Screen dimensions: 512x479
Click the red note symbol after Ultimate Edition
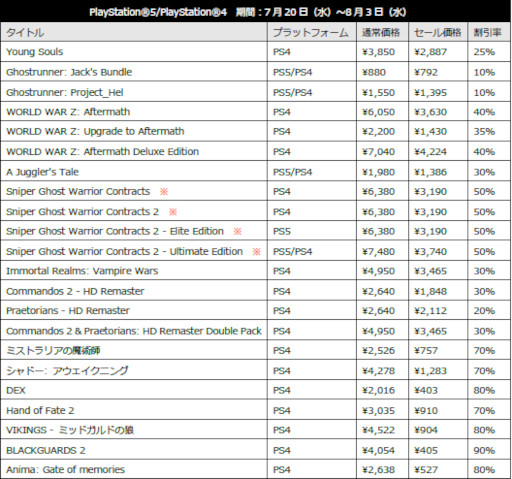pyautogui.click(x=256, y=252)
